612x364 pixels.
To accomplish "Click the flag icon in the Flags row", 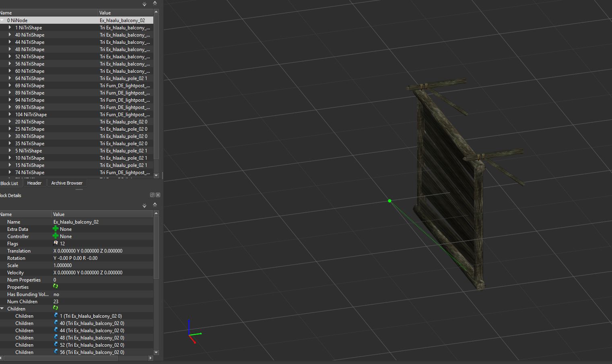I will pyautogui.click(x=56, y=243).
